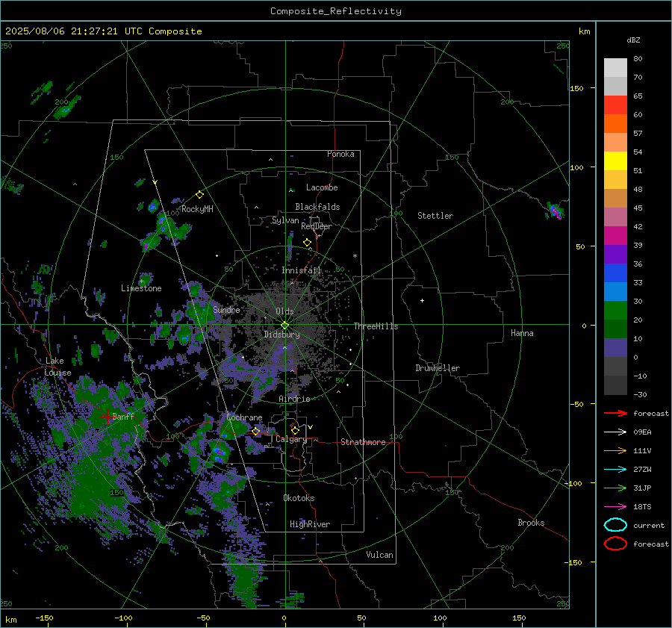The height and width of the screenshot is (628, 672).
Task: Click the 2025/08/06 21:27:21 UTC timestamp
Action: pos(103,31)
